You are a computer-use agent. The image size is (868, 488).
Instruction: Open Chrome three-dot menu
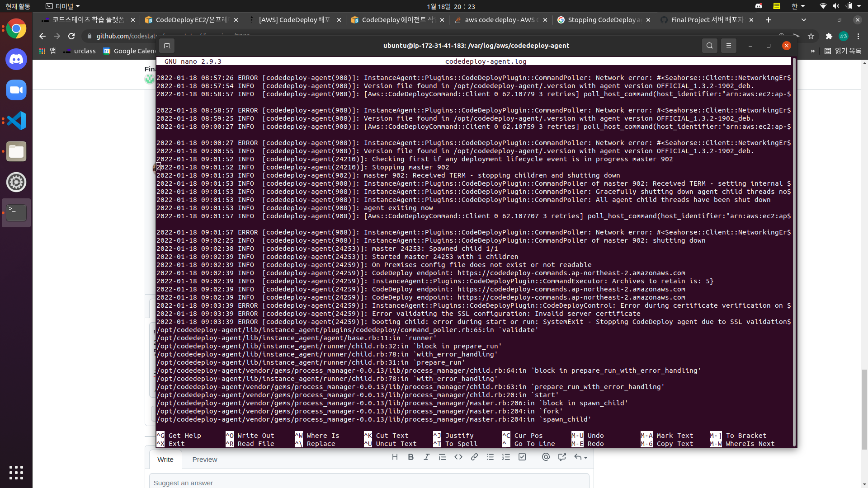[x=858, y=36]
